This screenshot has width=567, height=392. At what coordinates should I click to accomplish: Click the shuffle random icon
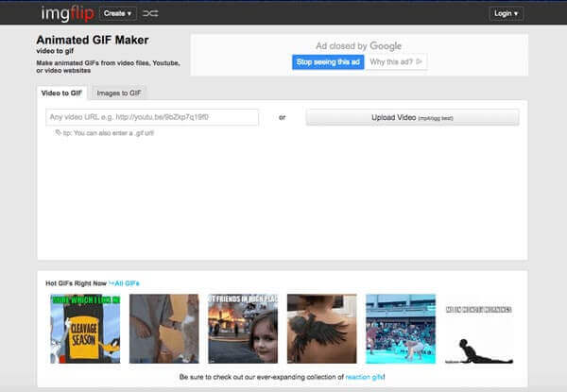pyautogui.click(x=151, y=13)
